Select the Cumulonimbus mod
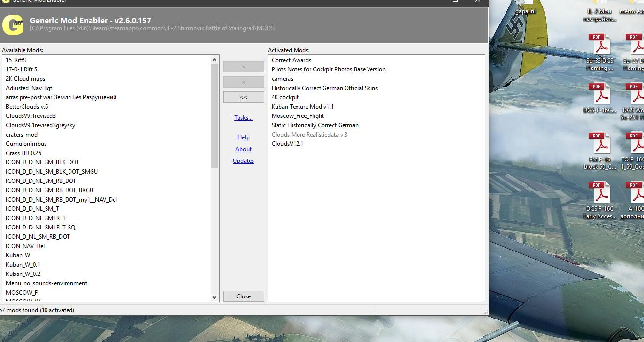 point(26,144)
